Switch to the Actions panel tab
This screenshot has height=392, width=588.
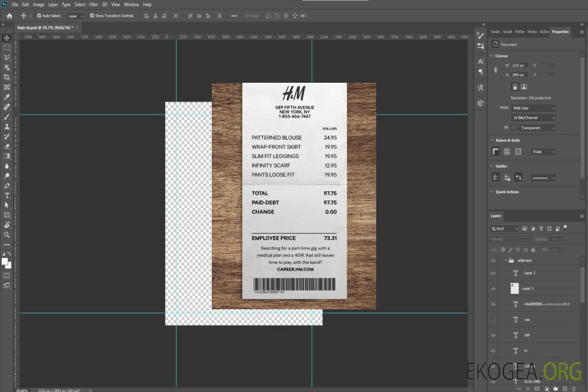544,32
